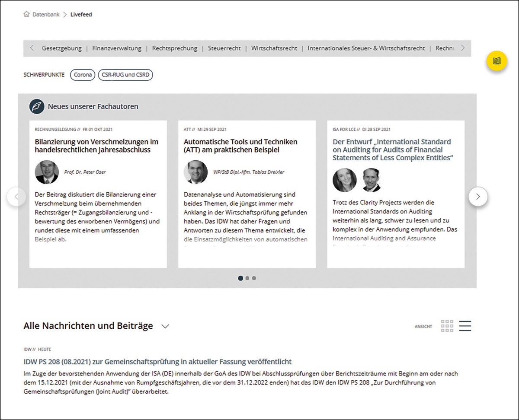Toggle the CSR-RUG und CSRD filter

click(x=125, y=75)
